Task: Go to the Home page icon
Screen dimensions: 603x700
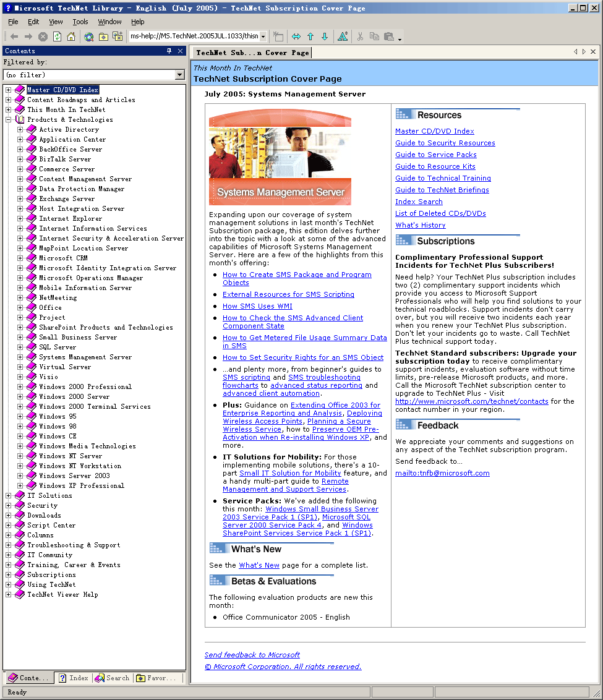Action: (x=71, y=36)
